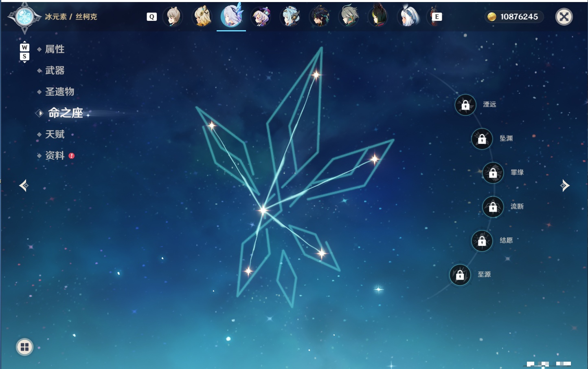
Task: Click the 湮远 constellation label
Action: click(489, 104)
